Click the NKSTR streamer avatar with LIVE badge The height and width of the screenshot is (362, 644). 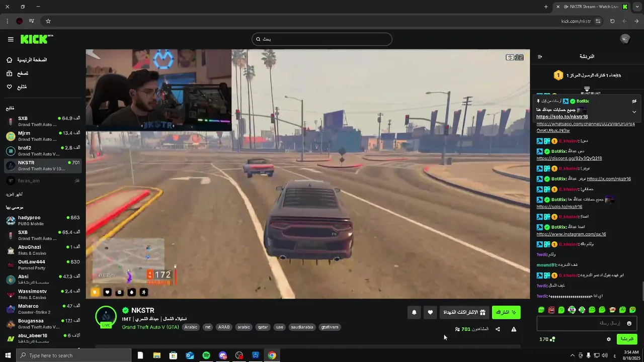(x=106, y=317)
